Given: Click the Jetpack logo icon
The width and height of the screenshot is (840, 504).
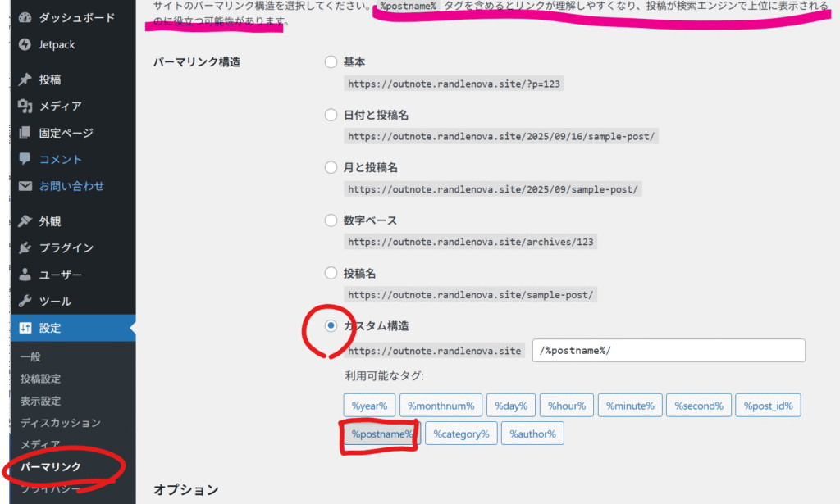Looking at the screenshot, I should pos(25,44).
